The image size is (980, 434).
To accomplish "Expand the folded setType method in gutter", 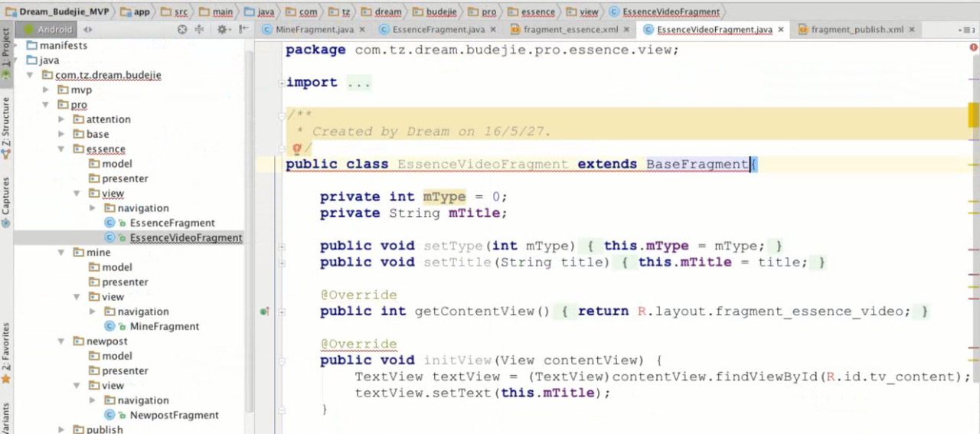I will click(x=282, y=246).
